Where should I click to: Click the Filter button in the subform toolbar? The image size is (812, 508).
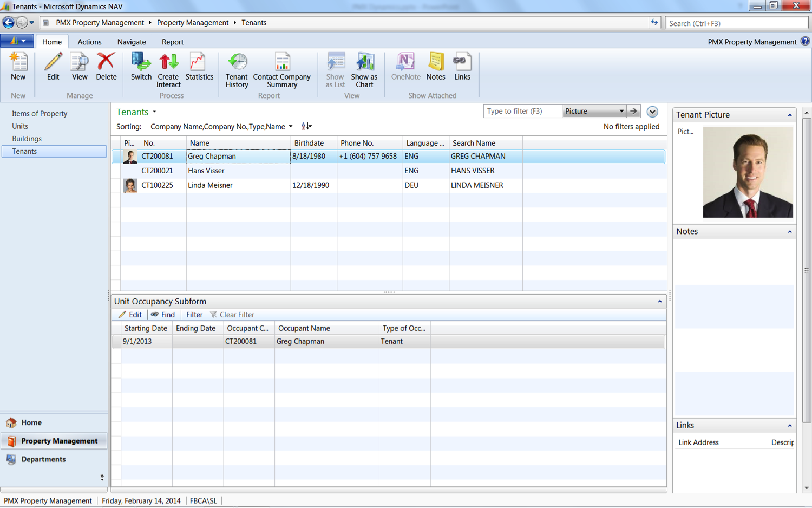coord(194,315)
